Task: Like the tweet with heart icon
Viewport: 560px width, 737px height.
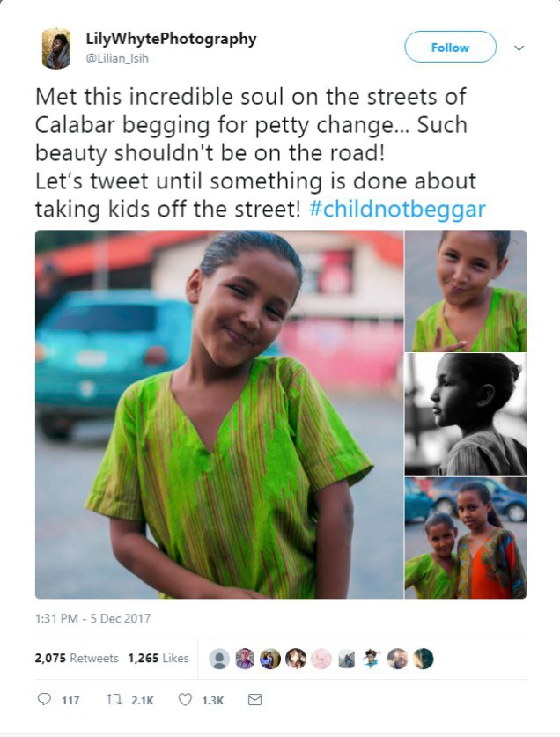Action: click(x=185, y=700)
